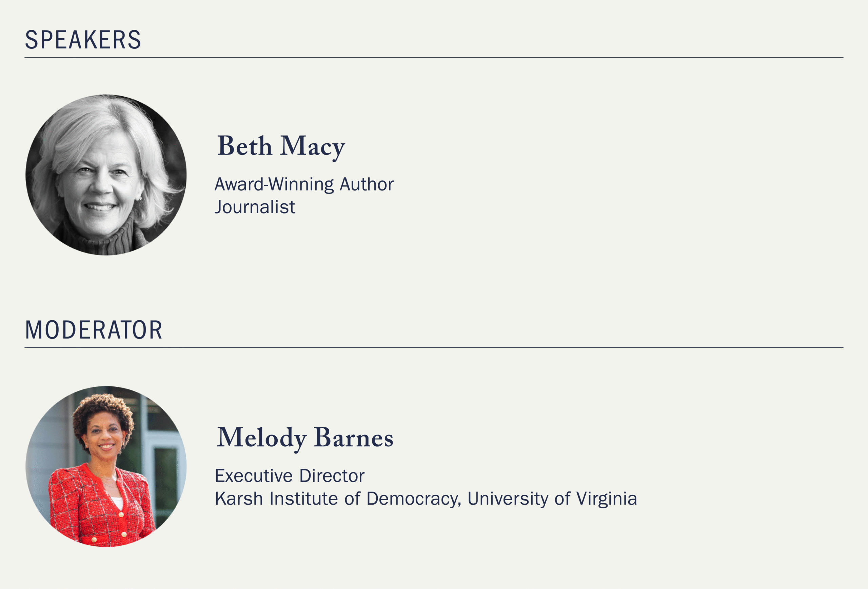Open the moderator photo beside Melody Barnes's name
The width and height of the screenshot is (868, 589).
click(106, 466)
